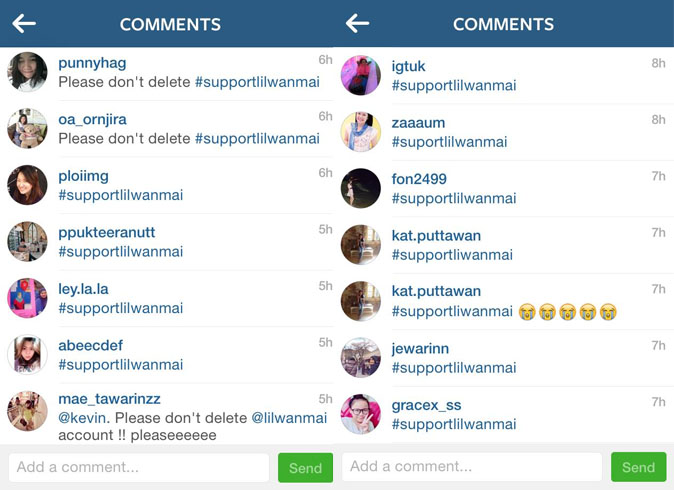The image size is (674, 490).
Task: Open zaaaum's profile picture
Action: point(361,132)
